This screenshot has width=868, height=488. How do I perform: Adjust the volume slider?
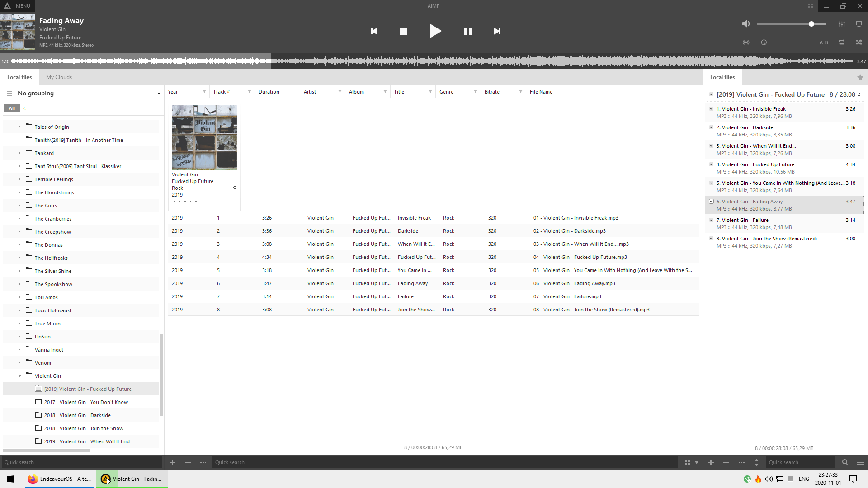[x=792, y=24]
